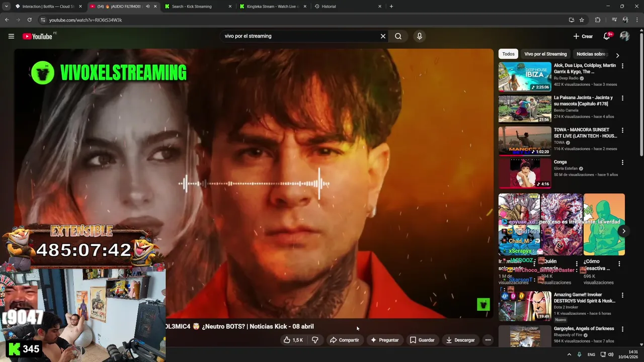The width and height of the screenshot is (644, 362).
Task: Open options menu for Conga video
Action: tap(622, 162)
